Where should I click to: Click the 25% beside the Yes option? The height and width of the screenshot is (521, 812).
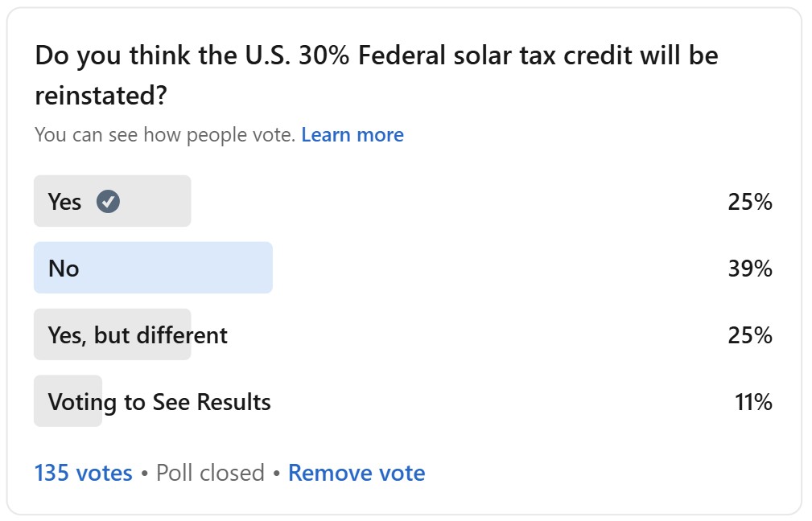point(750,201)
